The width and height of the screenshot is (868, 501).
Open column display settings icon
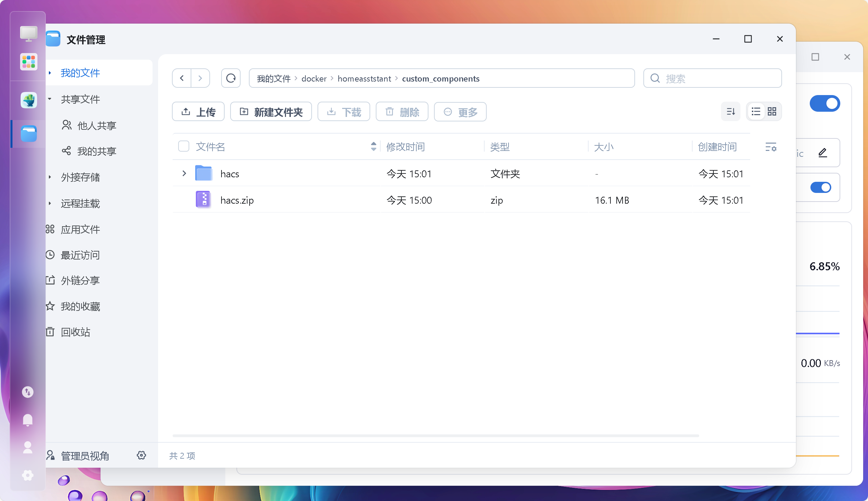coord(771,147)
